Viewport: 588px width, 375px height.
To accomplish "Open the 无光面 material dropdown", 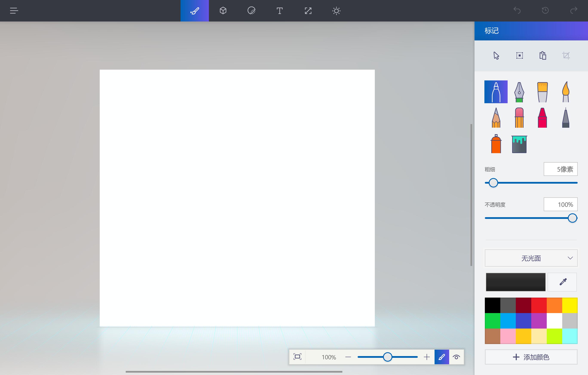I will tap(531, 258).
